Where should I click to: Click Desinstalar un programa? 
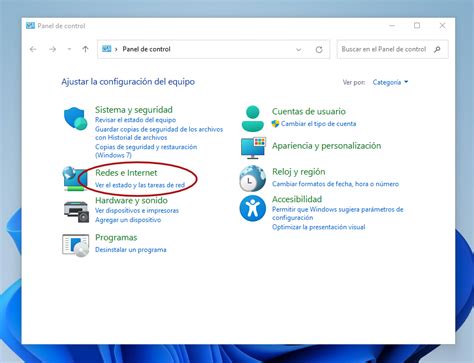tap(131, 250)
